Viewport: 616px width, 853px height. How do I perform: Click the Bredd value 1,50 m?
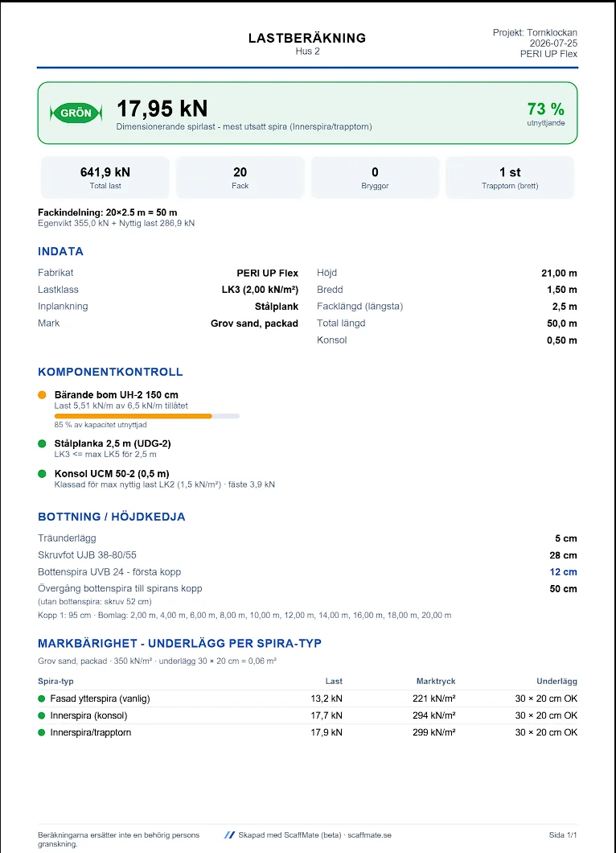point(562,290)
